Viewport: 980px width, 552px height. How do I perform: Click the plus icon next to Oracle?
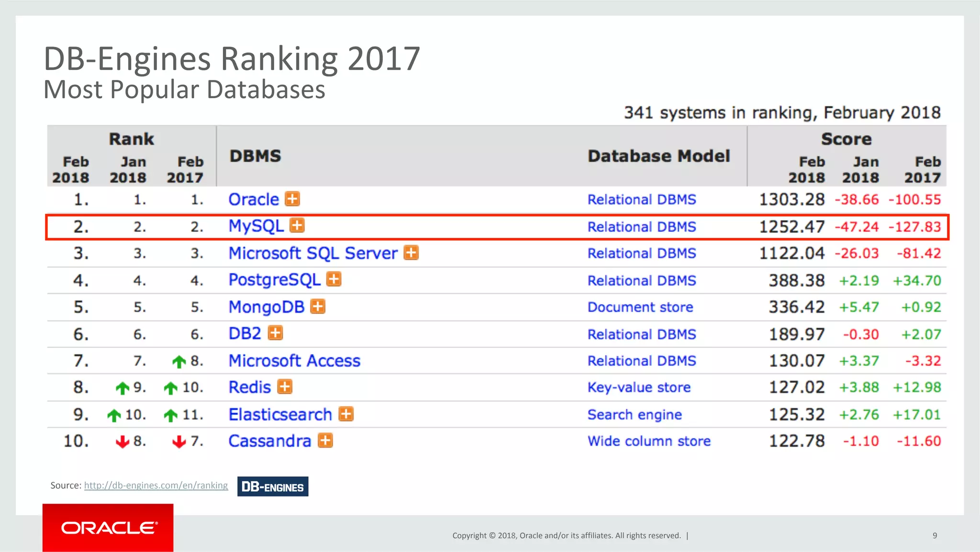[292, 199]
